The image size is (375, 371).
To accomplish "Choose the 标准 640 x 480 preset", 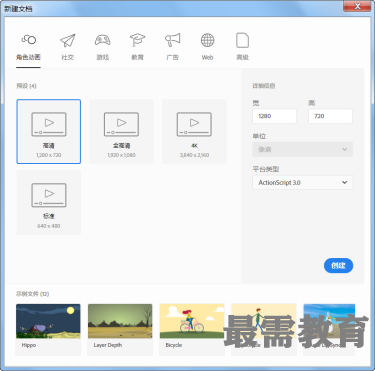I will [x=49, y=202].
